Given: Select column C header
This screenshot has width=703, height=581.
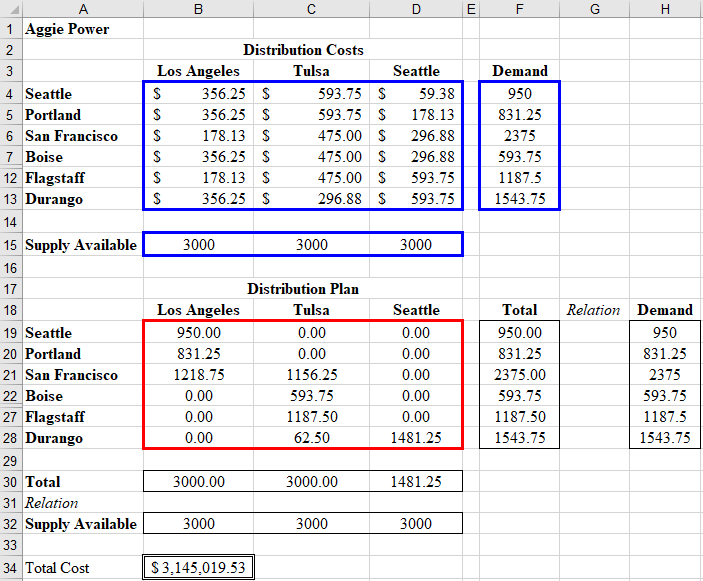Looking at the screenshot, I should (x=311, y=9).
